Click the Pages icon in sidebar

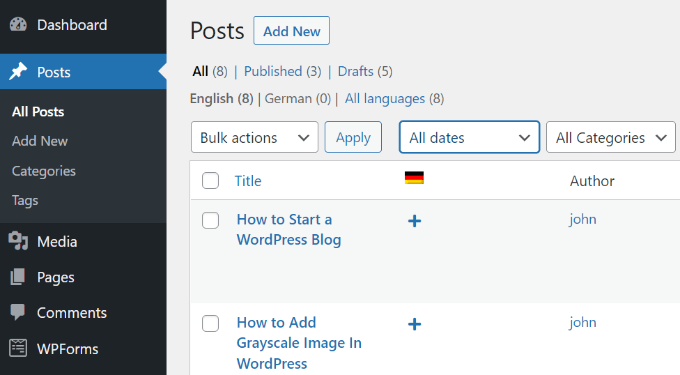pyautogui.click(x=18, y=277)
